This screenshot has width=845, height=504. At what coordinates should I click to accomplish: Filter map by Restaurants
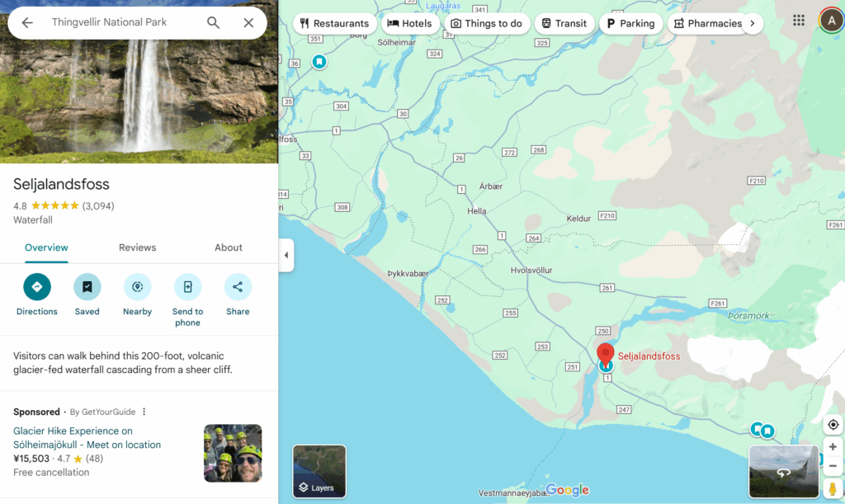335,24
